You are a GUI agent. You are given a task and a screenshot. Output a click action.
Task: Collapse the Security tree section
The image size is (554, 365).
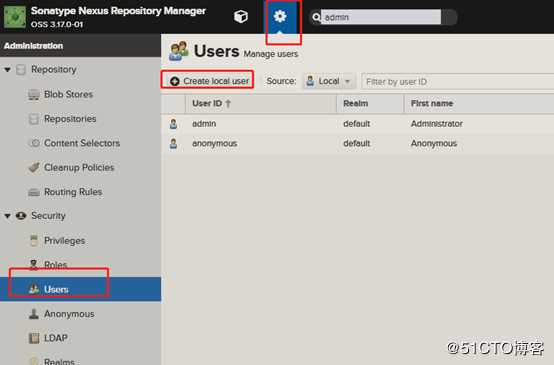pos(7,216)
